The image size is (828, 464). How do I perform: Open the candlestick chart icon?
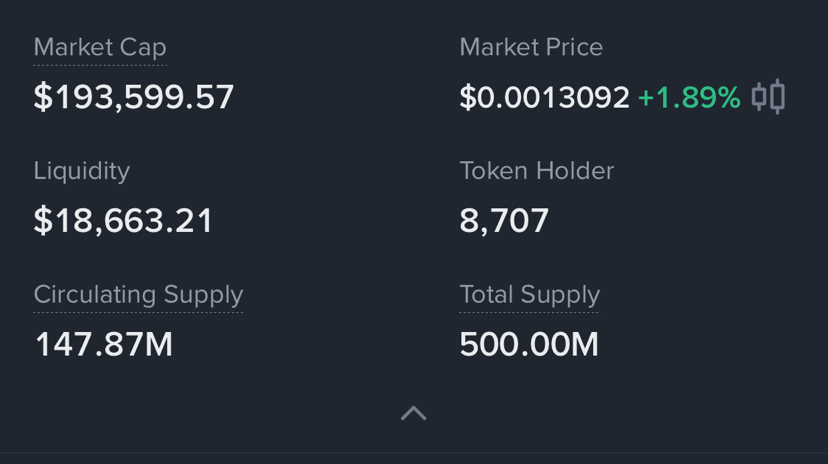pos(768,97)
